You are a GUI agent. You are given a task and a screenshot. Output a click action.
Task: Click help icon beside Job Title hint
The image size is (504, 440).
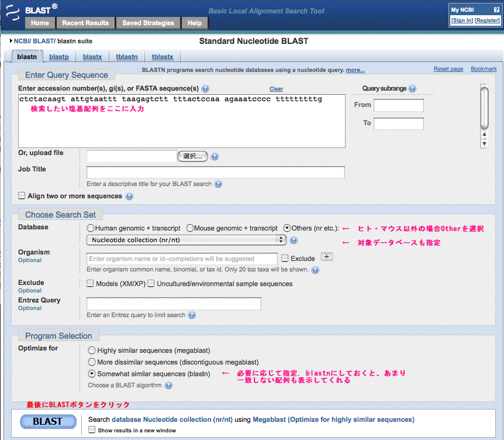coord(218,184)
